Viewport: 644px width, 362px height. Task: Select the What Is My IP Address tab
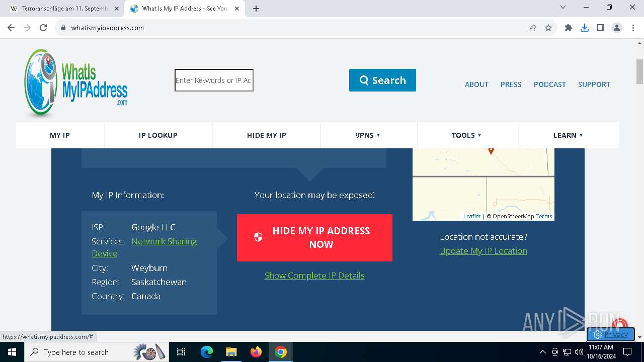[185, 9]
